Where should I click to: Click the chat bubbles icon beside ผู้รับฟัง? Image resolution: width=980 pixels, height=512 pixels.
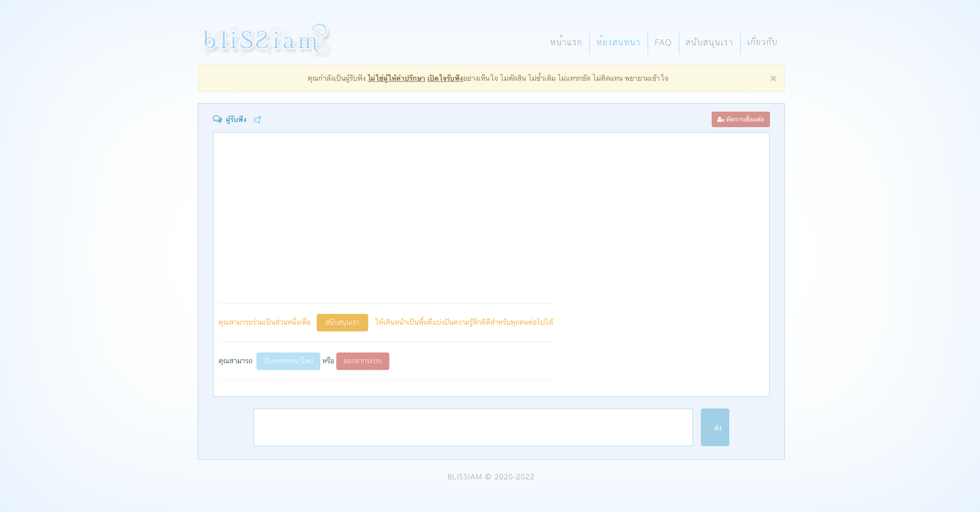pyautogui.click(x=217, y=119)
